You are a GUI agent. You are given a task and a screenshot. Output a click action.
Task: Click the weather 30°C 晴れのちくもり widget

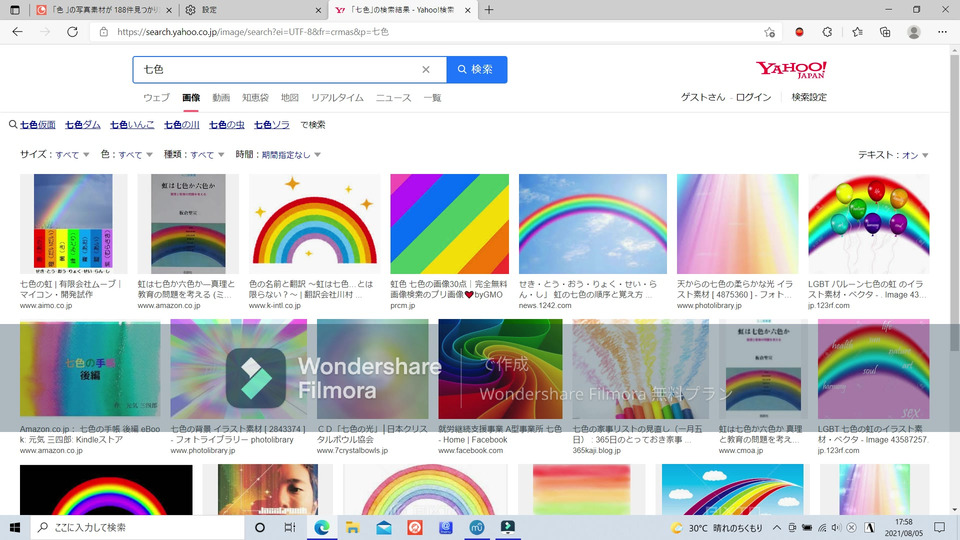[x=717, y=527]
